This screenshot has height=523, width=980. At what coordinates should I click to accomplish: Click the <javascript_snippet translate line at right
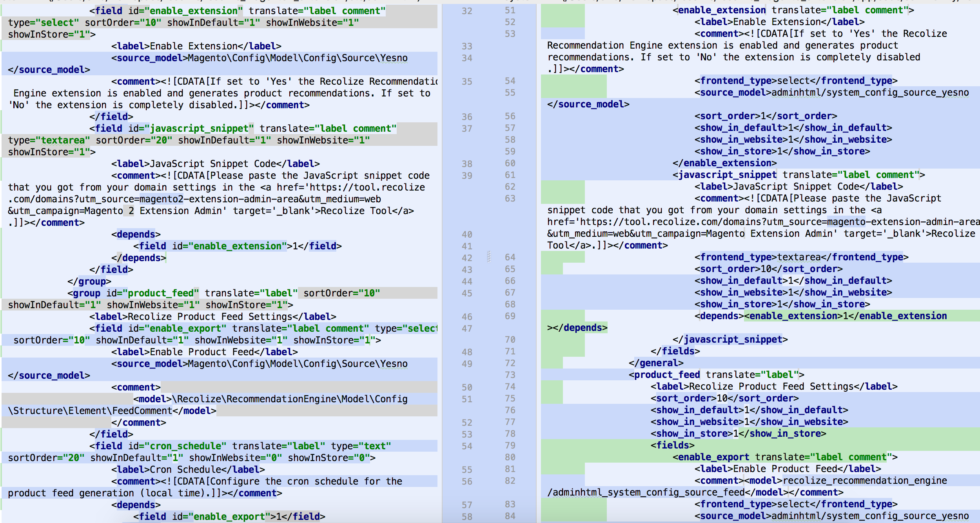point(799,175)
